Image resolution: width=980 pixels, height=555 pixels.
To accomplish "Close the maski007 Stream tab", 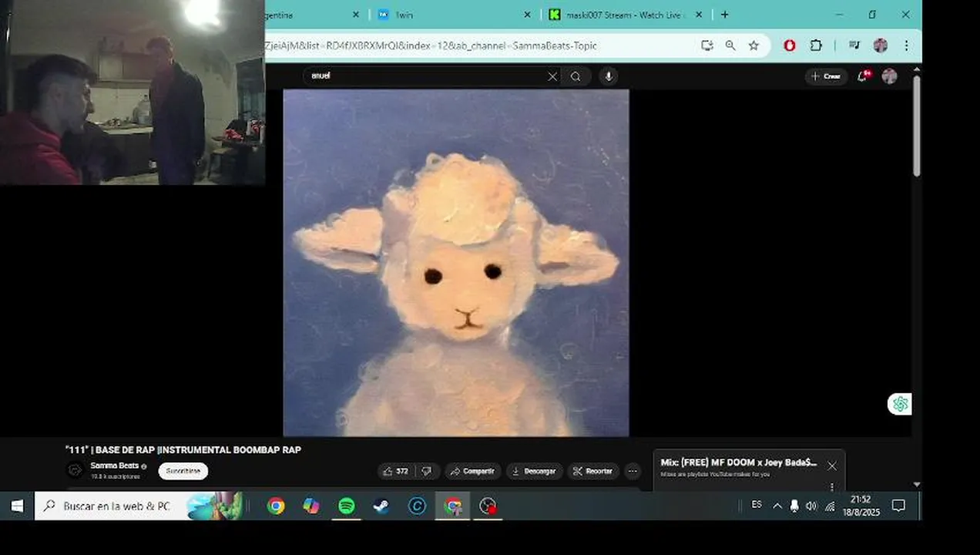I will tap(700, 15).
